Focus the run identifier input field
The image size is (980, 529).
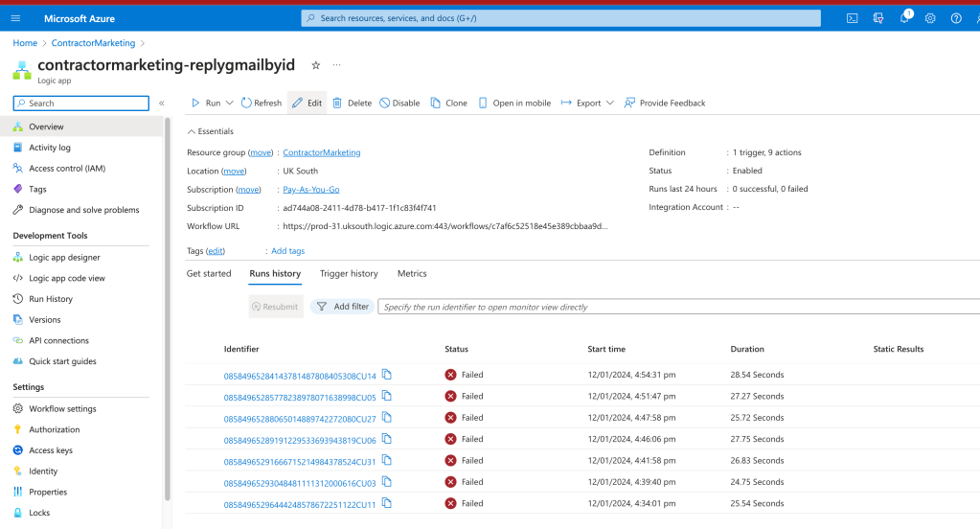coord(679,307)
